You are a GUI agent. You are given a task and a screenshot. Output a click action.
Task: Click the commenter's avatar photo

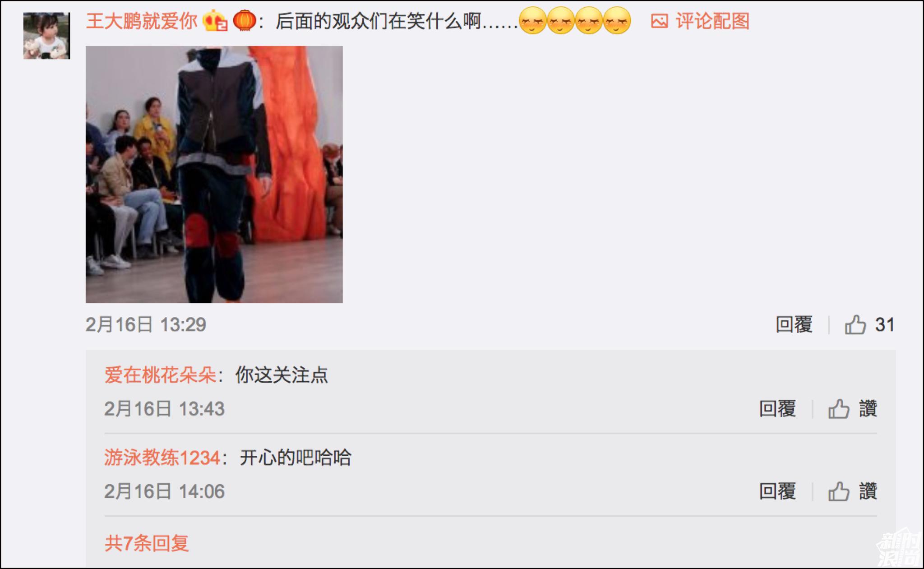pyautogui.click(x=46, y=36)
